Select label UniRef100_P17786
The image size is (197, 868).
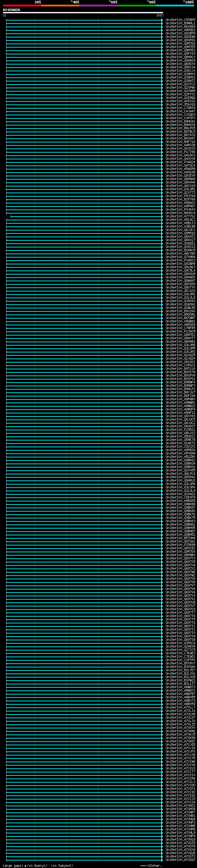point(180,152)
